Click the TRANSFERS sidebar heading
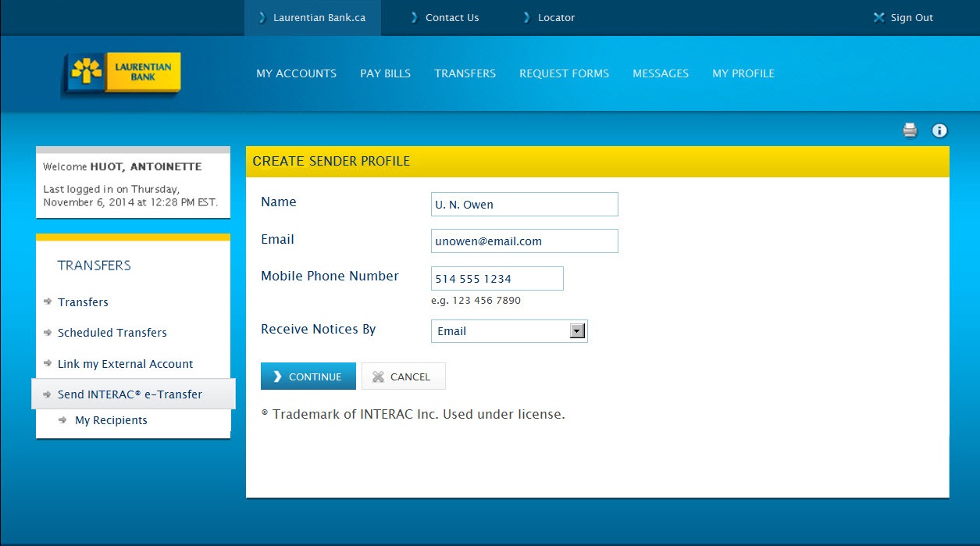 [x=94, y=266]
